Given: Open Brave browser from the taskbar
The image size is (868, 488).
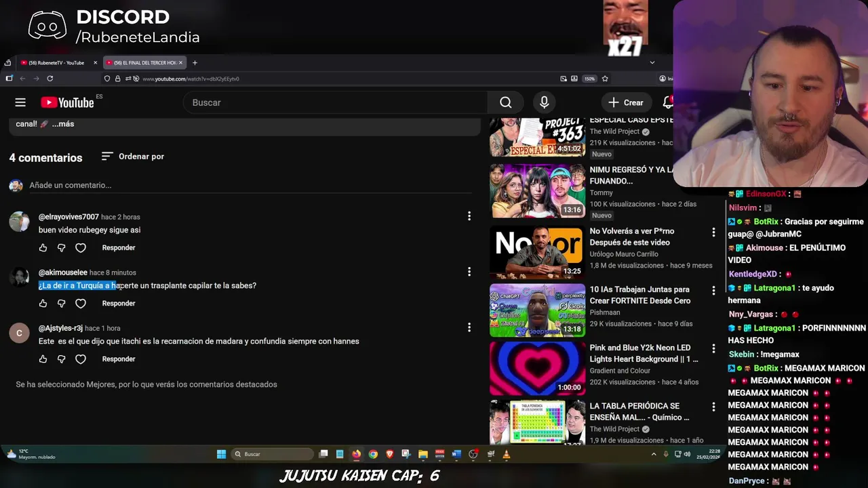Looking at the screenshot, I should tap(390, 454).
